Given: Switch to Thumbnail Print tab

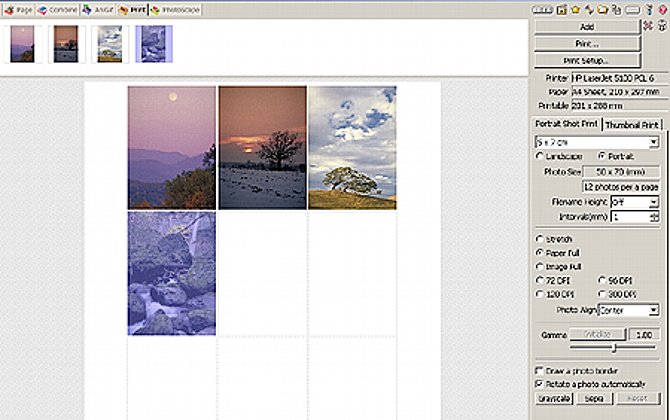Looking at the screenshot, I should (x=632, y=125).
